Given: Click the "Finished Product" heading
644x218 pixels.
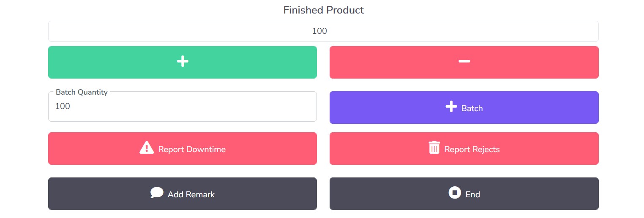Looking at the screenshot, I should pos(323,10).
